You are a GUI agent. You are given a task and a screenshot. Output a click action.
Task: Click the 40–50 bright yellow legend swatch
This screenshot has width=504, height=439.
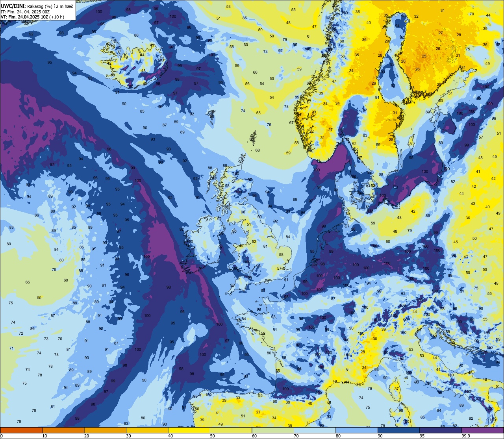pos(189,430)
